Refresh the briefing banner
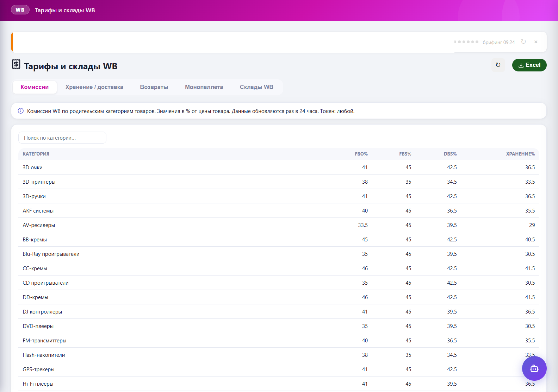The height and width of the screenshot is (392, 558). pyautogui.click(x=523, y=42)
